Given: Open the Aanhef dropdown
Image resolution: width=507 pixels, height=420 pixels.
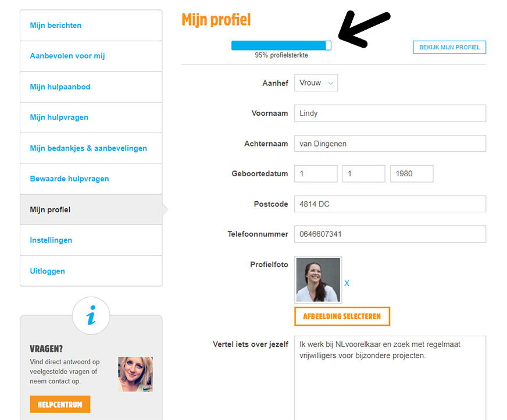Looking at the screenshot, I should tap(316, 83).
